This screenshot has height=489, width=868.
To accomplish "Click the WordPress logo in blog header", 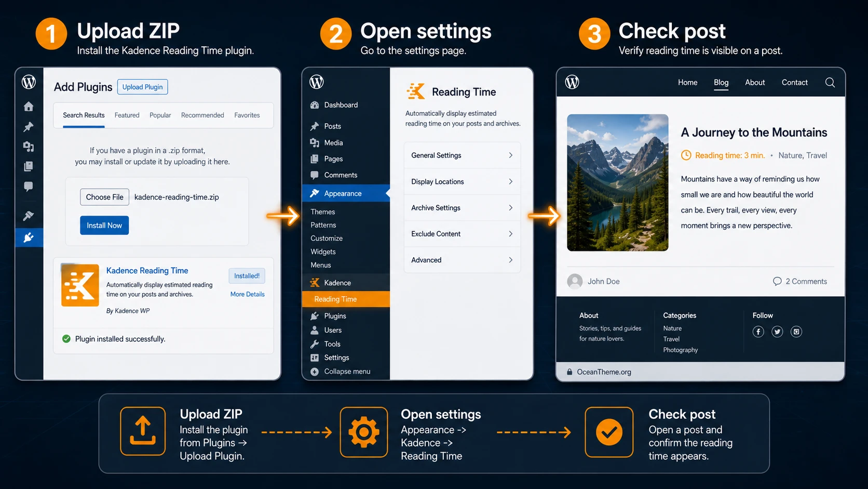I will (x=572, y=82).
